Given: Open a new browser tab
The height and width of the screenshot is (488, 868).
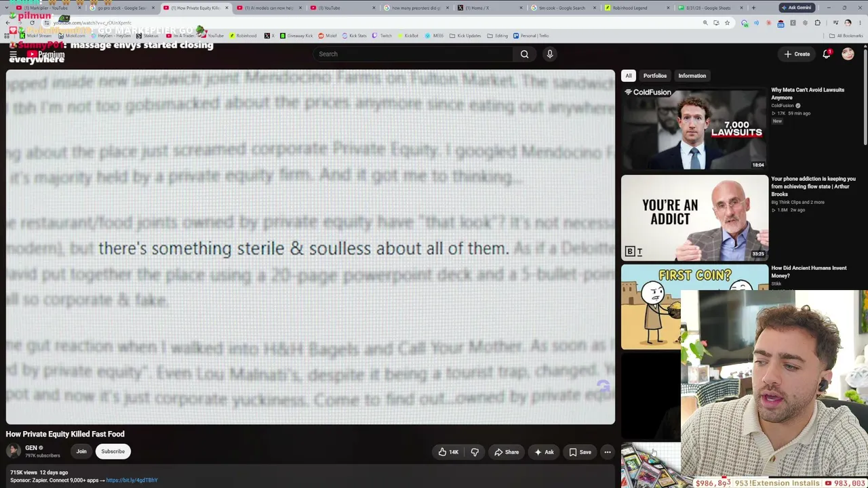Looking at the screenshot, I should pos(753,8).
